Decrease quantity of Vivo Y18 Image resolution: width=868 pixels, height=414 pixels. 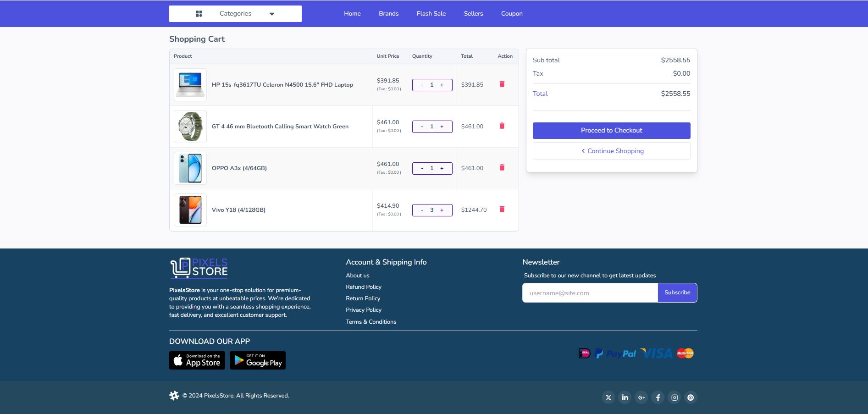point(422,210)
